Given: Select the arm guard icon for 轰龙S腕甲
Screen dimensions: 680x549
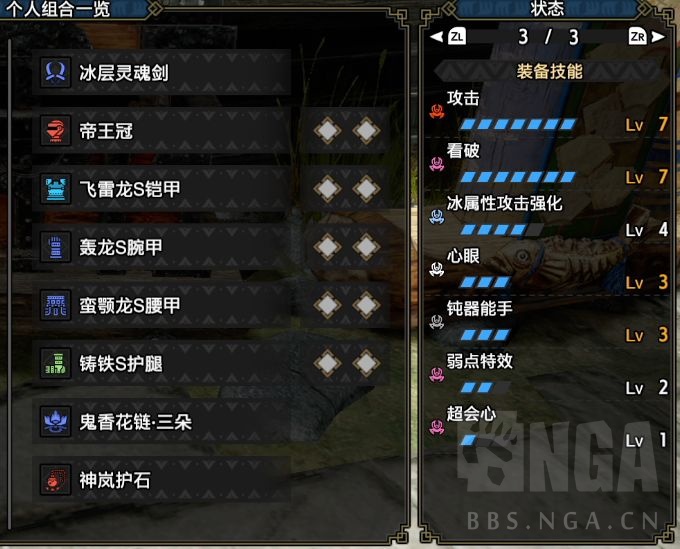Looking at the screenshot, I should 56,247.
